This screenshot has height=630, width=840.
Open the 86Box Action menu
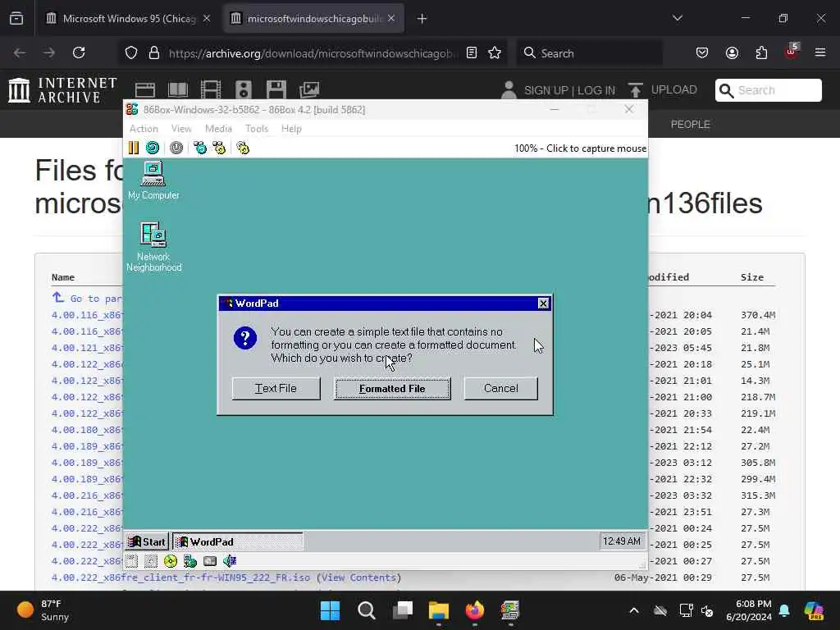pyautogui.click(x=144, y=129)
